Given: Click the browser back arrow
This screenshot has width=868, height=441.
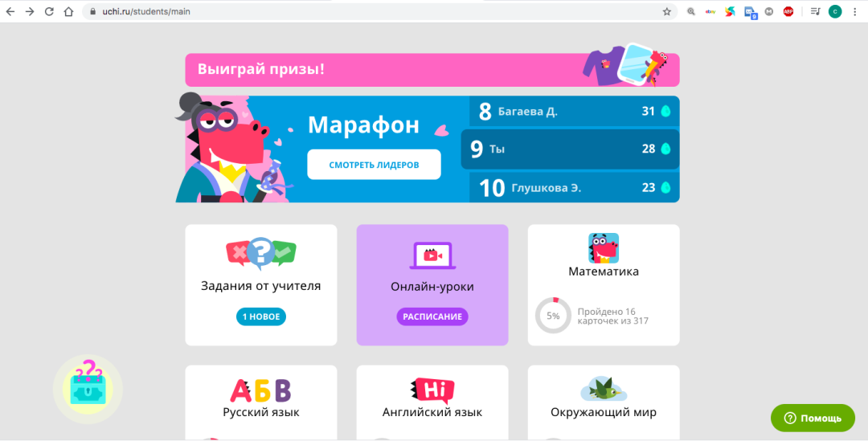Looking at the screenshot, I should tap(10, 12).
